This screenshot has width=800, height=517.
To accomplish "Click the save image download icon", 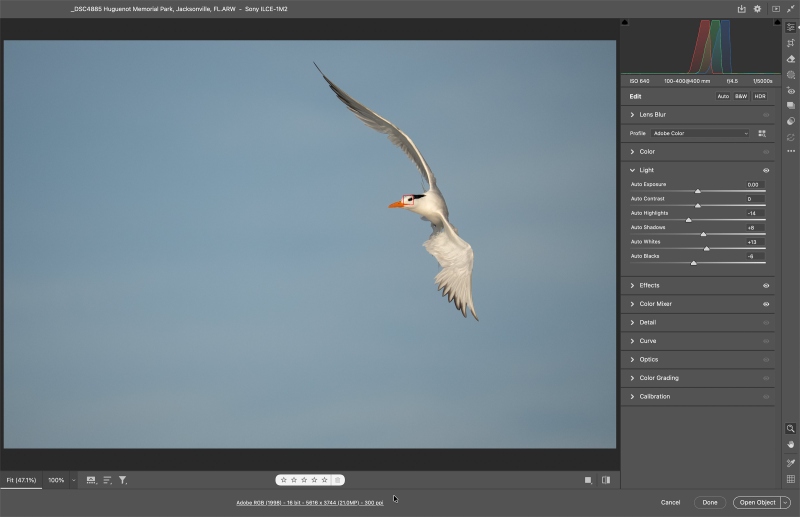I will [x=741, y=9].
